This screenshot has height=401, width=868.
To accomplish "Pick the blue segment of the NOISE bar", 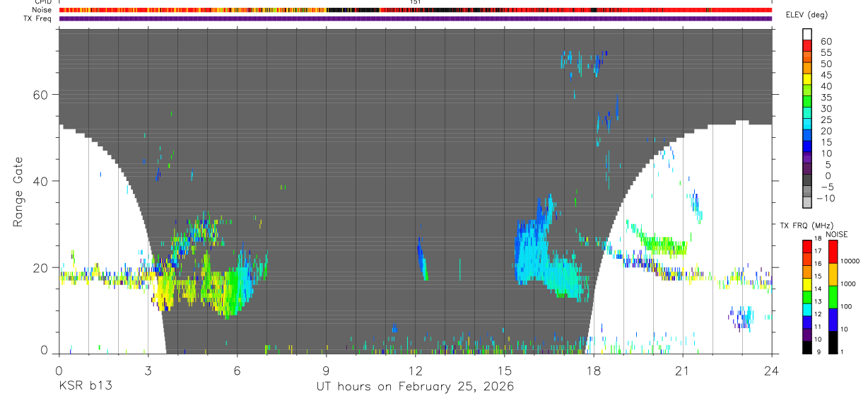I will tap(833, 320).
